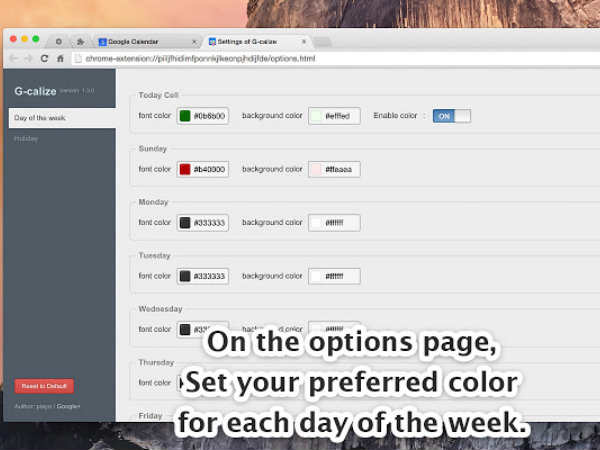The width and height of the screenshot is (600, 450).
Task: Click the G-calize title in sidebar
Action: click(x=35, y=91)
